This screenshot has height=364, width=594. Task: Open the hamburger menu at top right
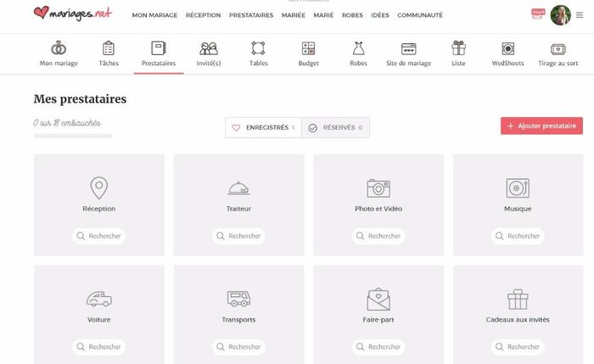(x=580, y=14)
